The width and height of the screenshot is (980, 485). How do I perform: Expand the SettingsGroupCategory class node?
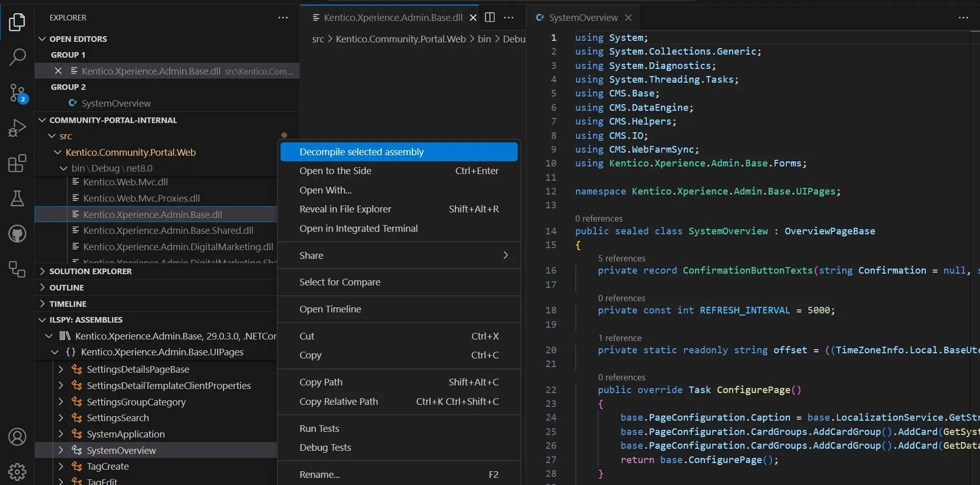(61, 402)
